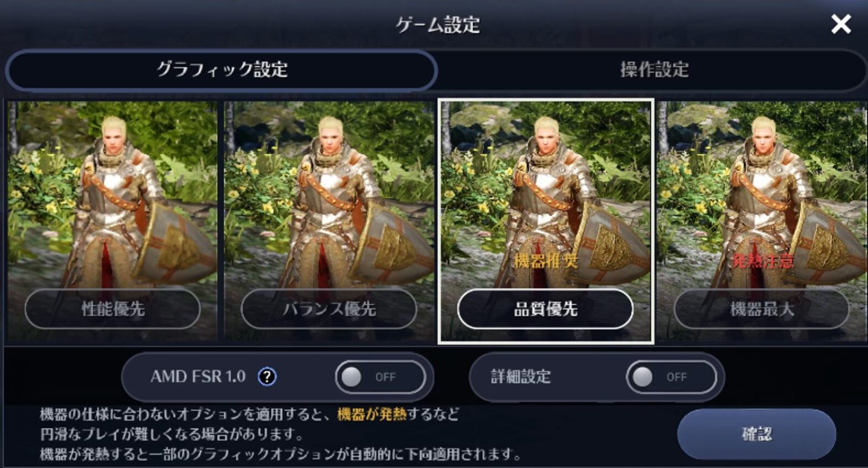Confirm settings with the 確認 button
Screen dimensions: 868x468
[x=757, y=434]
